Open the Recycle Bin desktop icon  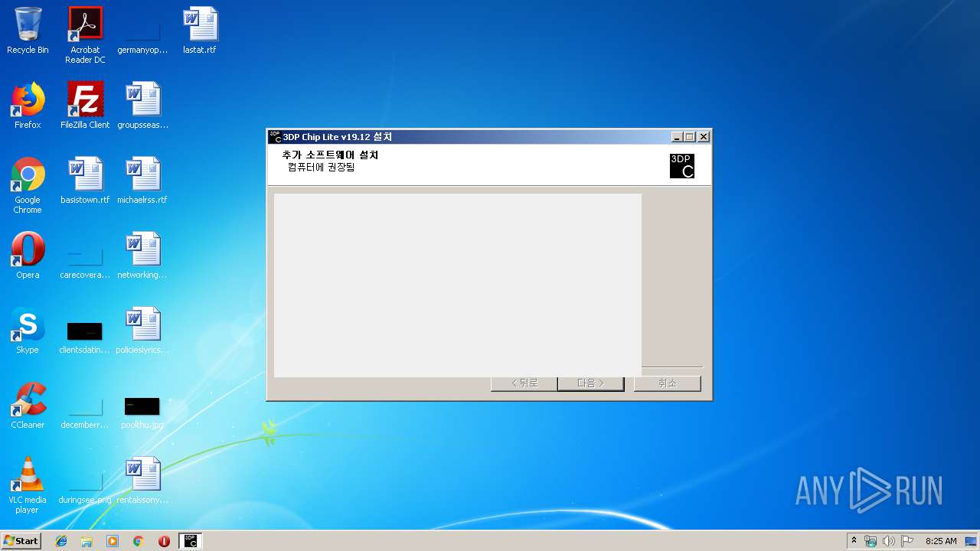click(28, 31)
